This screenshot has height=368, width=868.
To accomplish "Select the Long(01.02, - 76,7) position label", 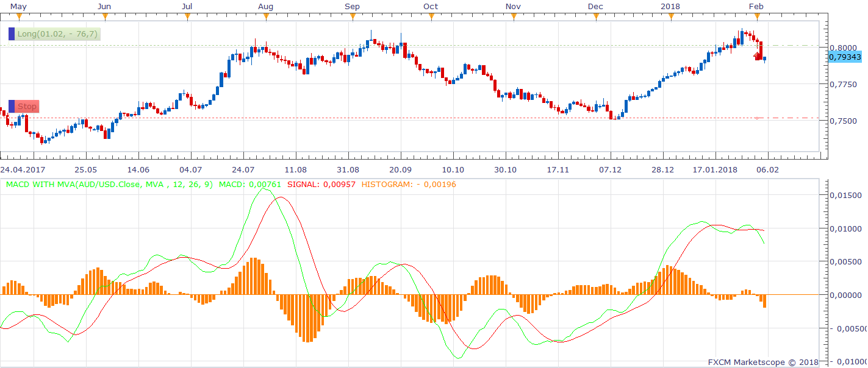I will [58, 34].
